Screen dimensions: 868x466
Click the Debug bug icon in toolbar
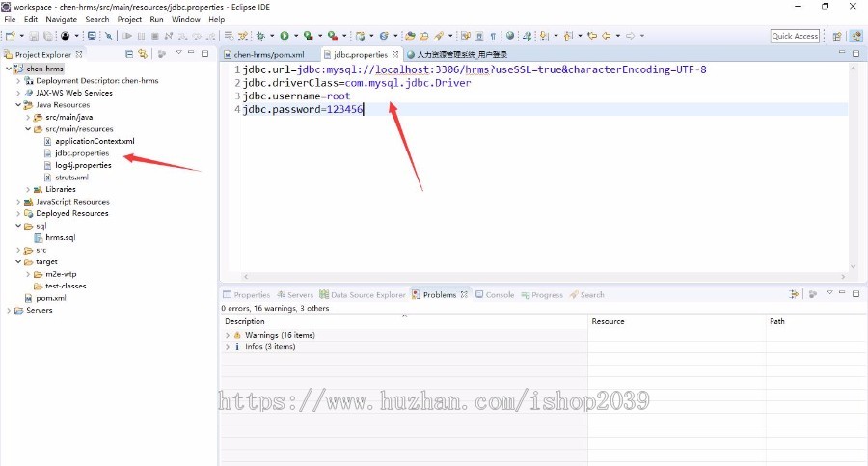(x=260, y=36)
